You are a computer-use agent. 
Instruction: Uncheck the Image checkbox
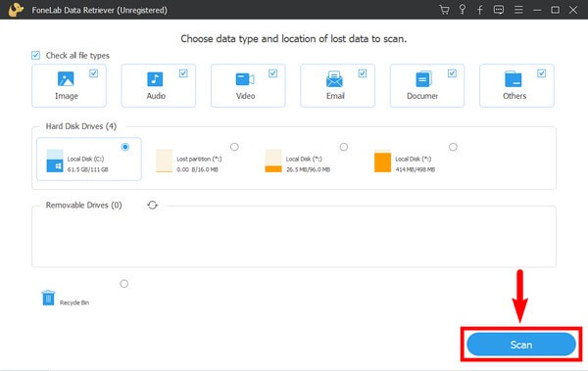tap(94, 73)
